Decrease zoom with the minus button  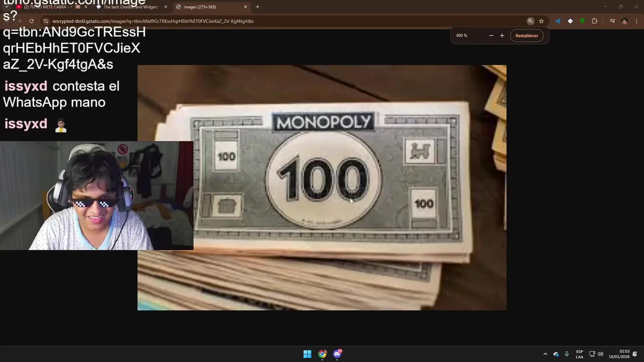coord(491,36)
